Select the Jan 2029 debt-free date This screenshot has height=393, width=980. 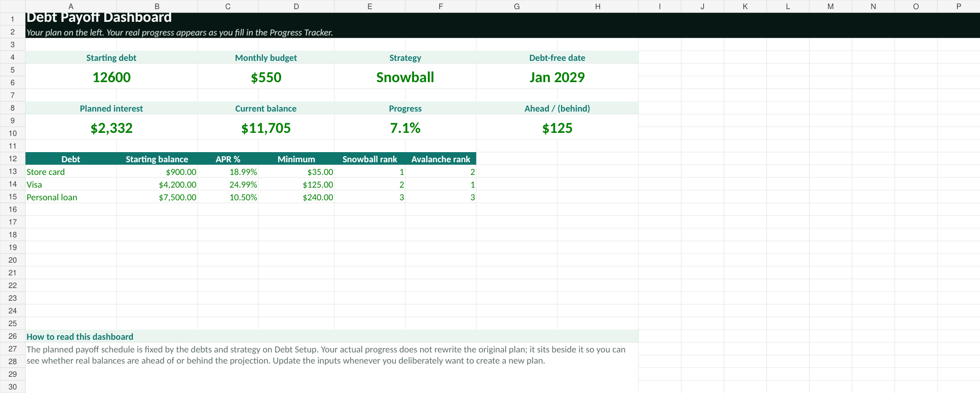click(x=557, y=77)
